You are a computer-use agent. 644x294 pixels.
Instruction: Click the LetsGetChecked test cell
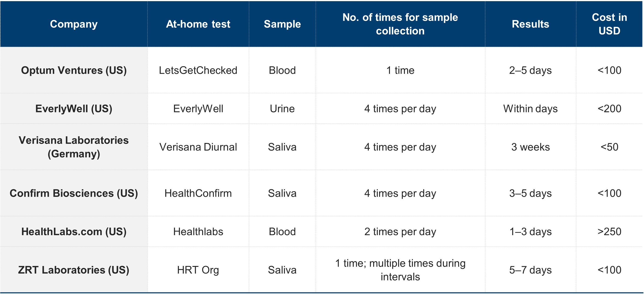198,70
